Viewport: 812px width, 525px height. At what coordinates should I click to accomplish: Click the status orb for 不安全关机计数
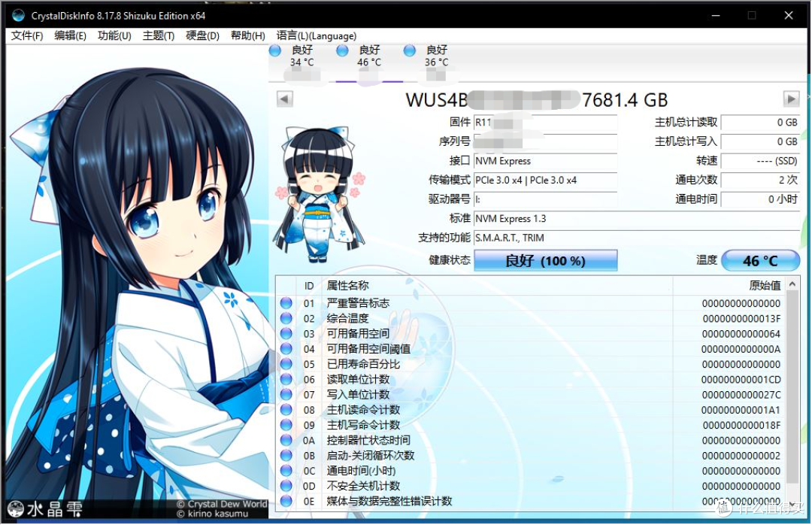tap(286, 486)
